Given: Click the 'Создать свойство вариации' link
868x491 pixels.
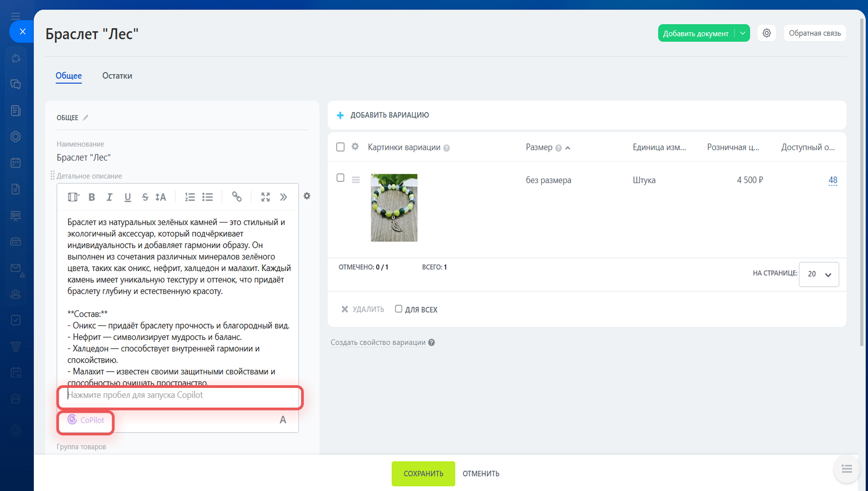Looking at the screenshot, I should [x=378, y=342].
